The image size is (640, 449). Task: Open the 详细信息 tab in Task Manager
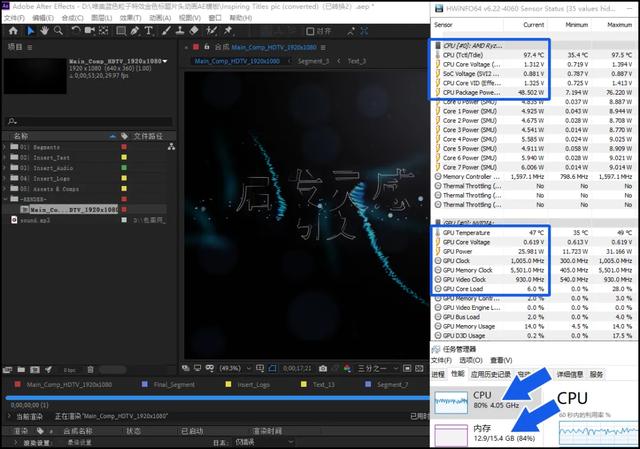click(570, 374)
